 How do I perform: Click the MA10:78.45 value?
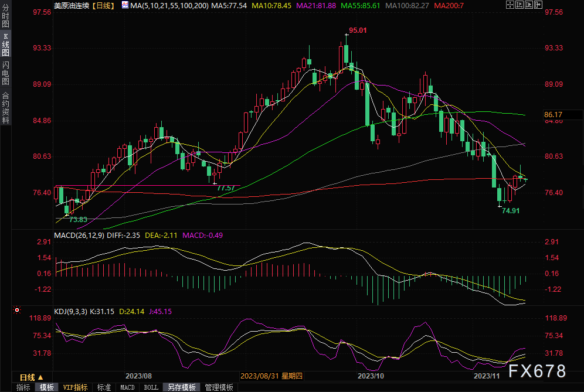271,6
